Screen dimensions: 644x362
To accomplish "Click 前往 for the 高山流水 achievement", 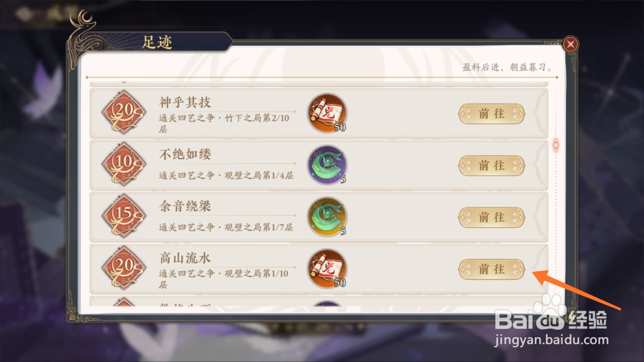I will pos(491,269).
